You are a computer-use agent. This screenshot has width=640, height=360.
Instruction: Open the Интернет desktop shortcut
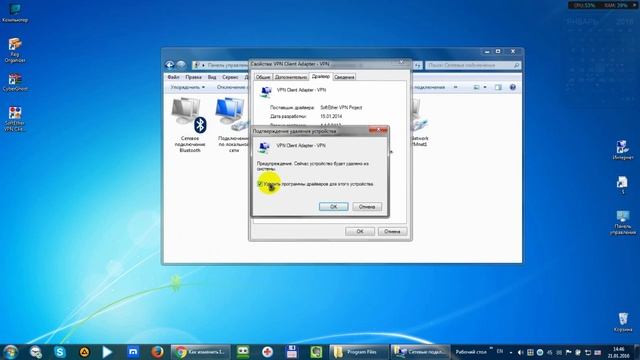[x=623, y=149]
